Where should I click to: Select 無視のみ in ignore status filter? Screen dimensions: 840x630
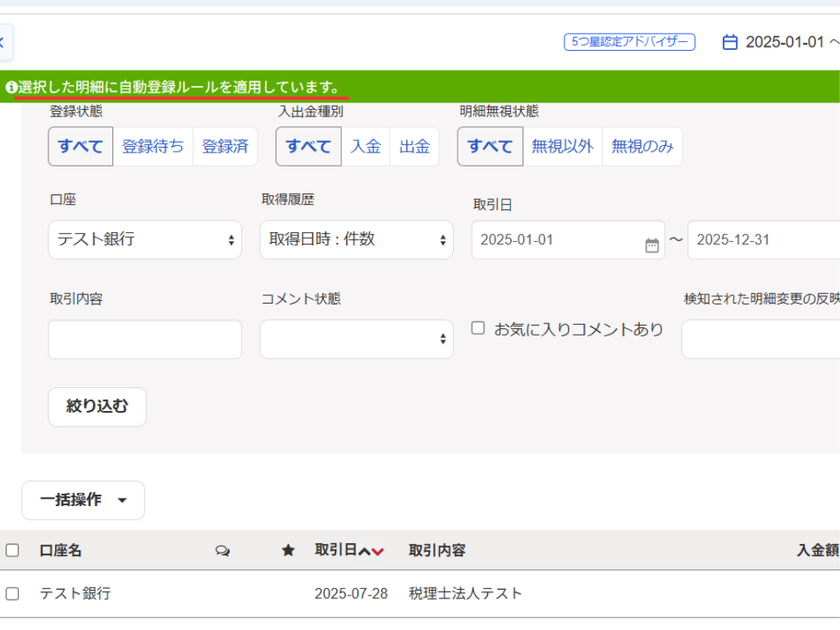[x=642, y=147]
